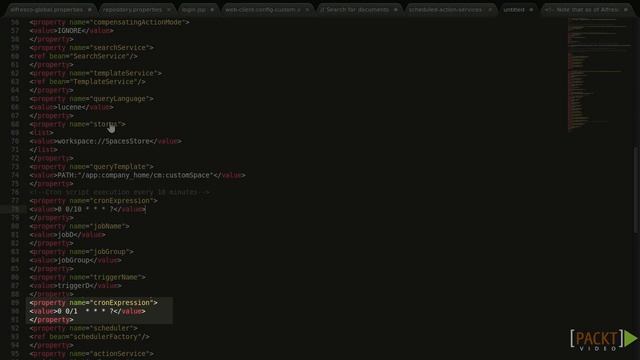
Task: Close the scheduled-action-services tab
Action: click(490, 9)
